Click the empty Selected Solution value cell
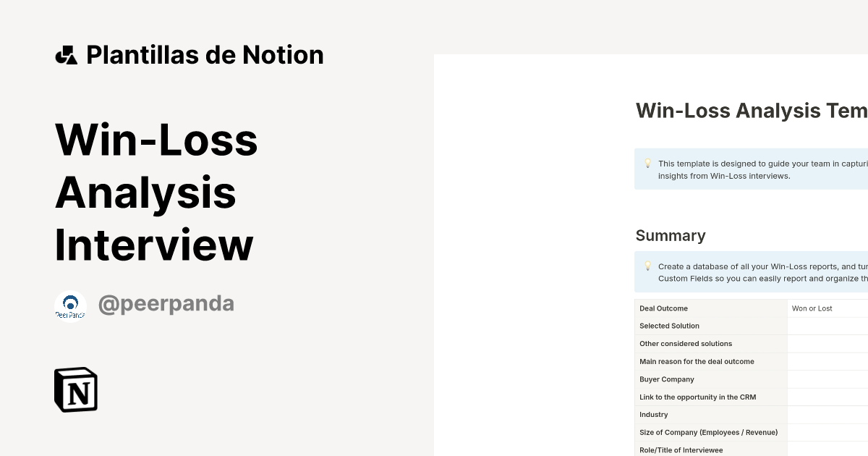The width and height of the screenshot is (868, 456). pyautogui.click(x=827, y=326)
